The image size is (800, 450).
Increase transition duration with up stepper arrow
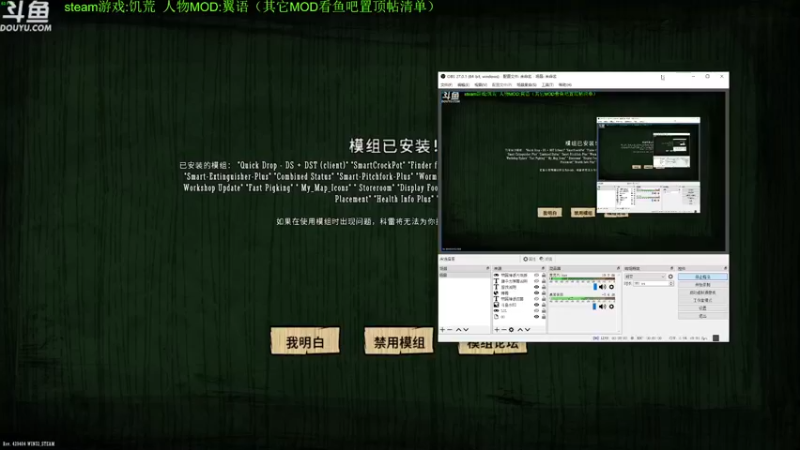(670, 282)
